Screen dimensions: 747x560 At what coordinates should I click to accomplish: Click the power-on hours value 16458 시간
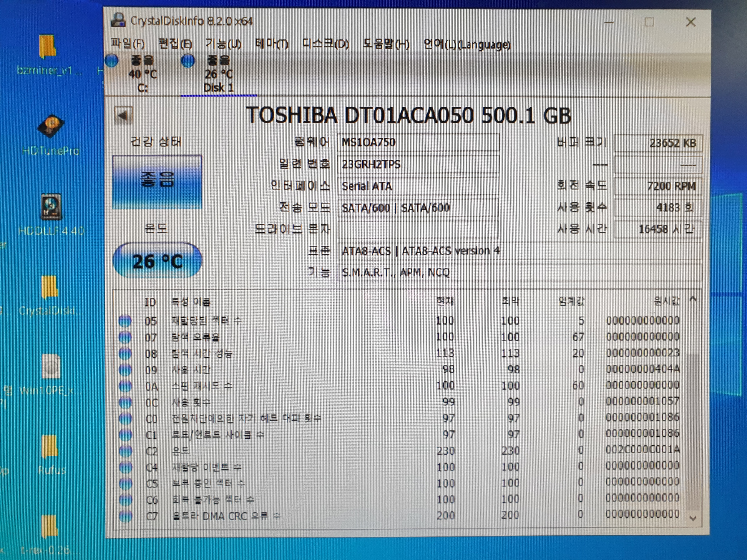pos(658,229)
